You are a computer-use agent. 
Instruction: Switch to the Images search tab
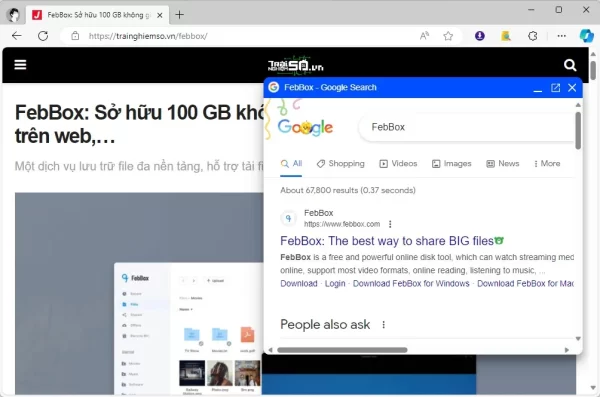[x=452, y=164]
